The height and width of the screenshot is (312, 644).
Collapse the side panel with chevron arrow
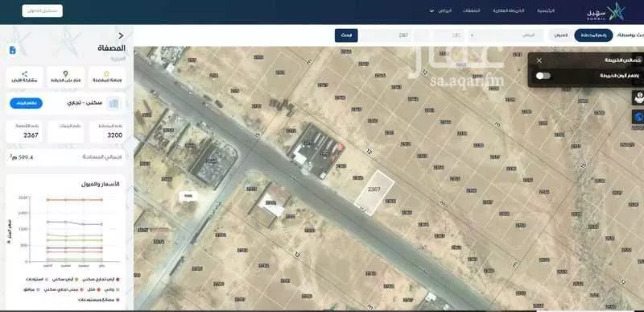(x=121, y=35)
